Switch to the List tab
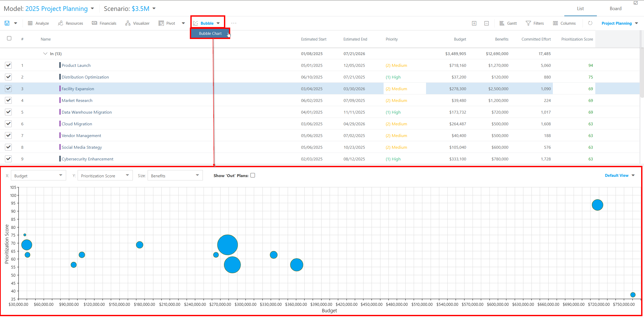Screen dimensions: 644x318 point(580,9)
